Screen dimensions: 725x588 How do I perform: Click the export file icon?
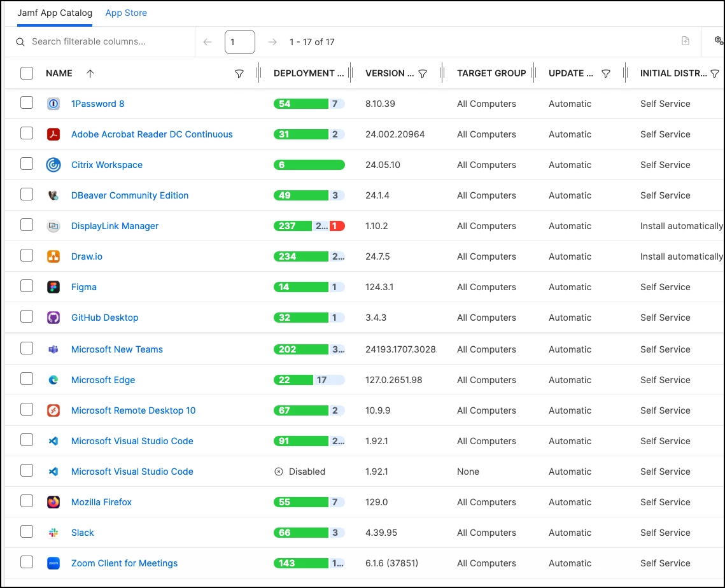[686, 41]
